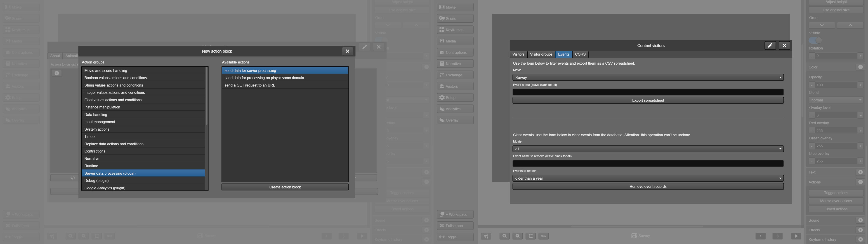
Task: Click the Create action block button
Action: (285, 187)
